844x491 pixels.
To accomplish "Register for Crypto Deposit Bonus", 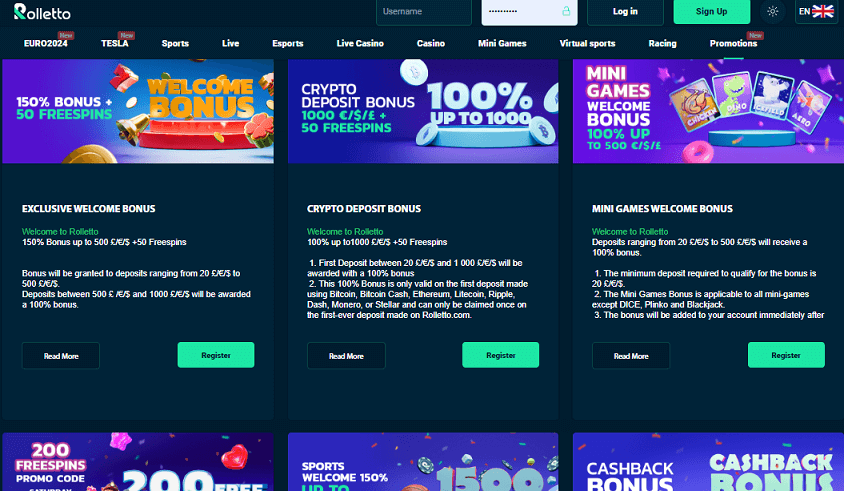I will click(501, 355).
